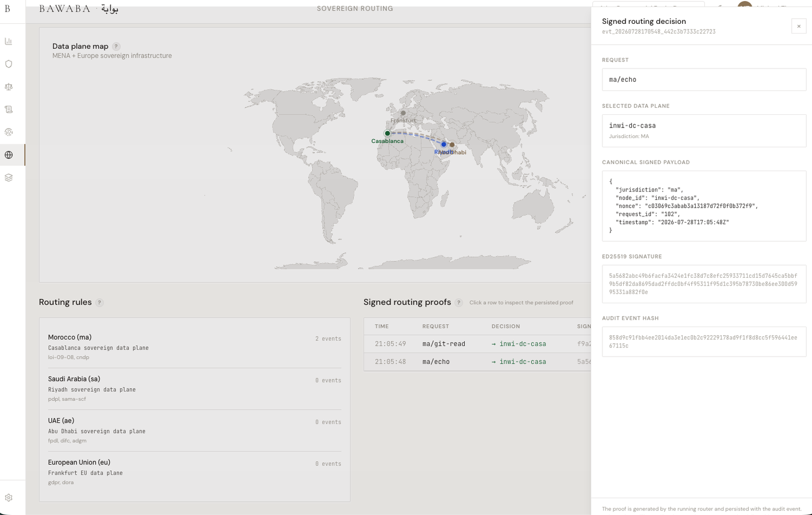The width and height of the screenshot is (812, 515).
Task: Click the help icon next to Data plane map
Action: (x=116, y=46)
